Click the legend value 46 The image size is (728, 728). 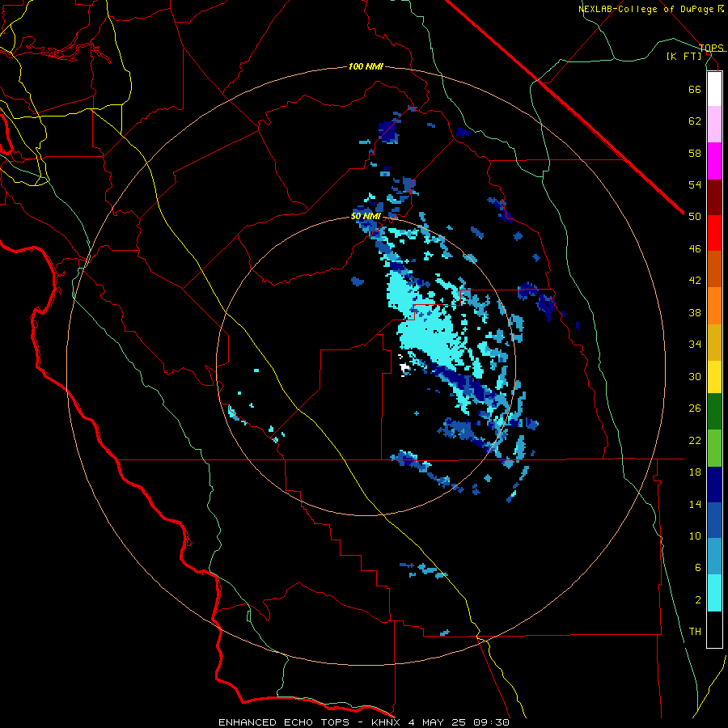(695, 249)
